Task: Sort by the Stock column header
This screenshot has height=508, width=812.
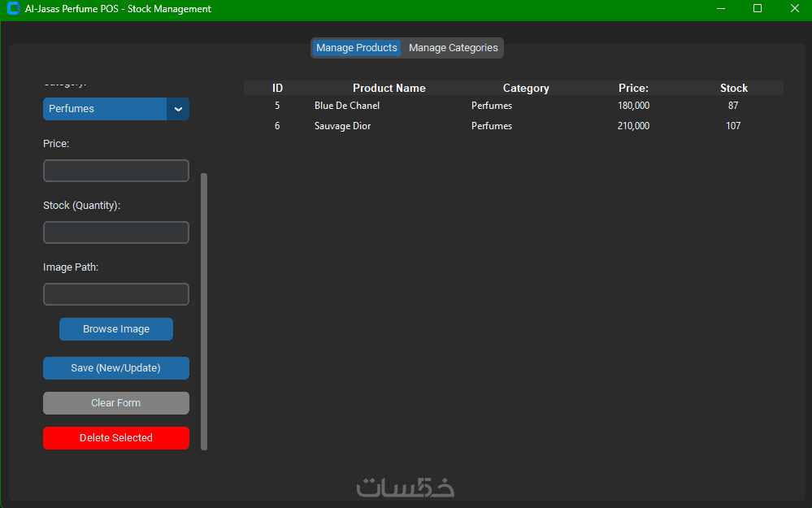Action: pos(733,88)
